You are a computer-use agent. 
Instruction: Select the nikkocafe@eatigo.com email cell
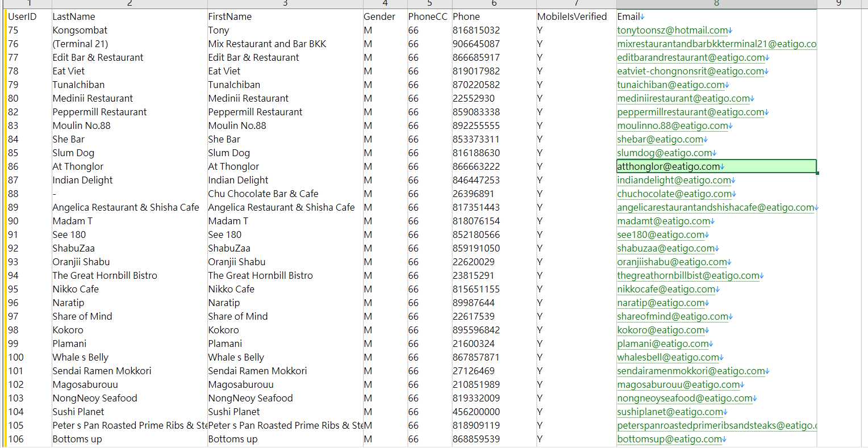[x=716, y=289]
